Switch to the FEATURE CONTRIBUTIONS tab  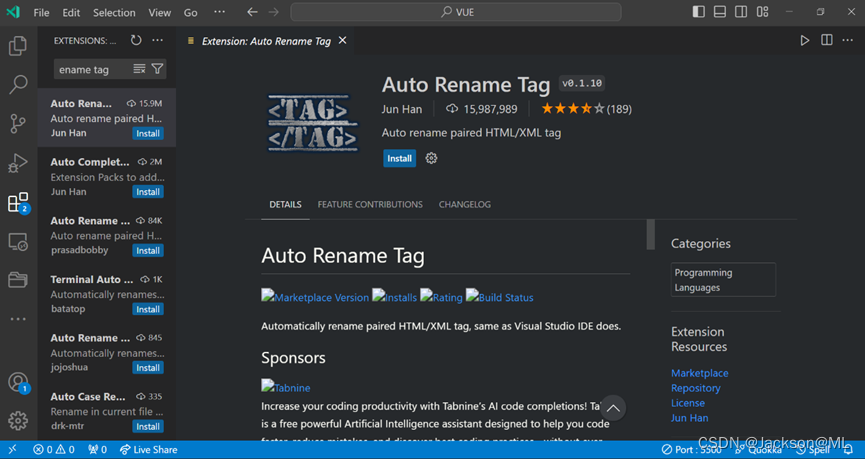pos(370,204)
